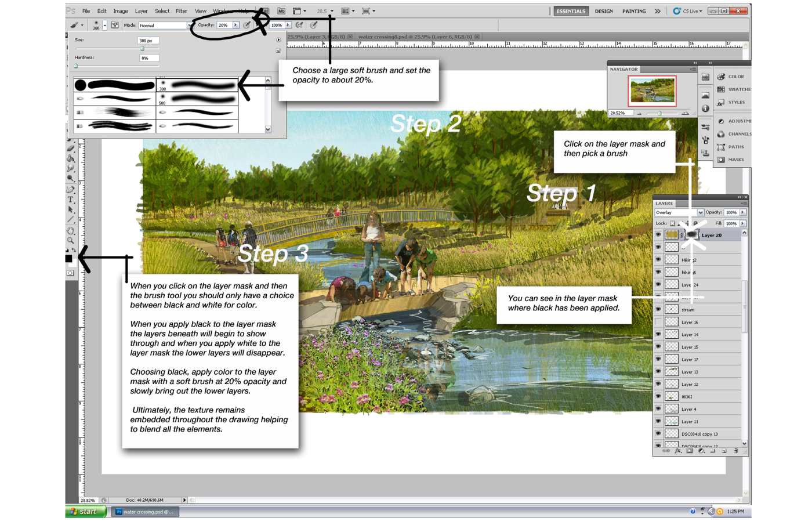Click the Styles panel icon
Viewport: 812px width, 525px height.
[x=721, y=102]
